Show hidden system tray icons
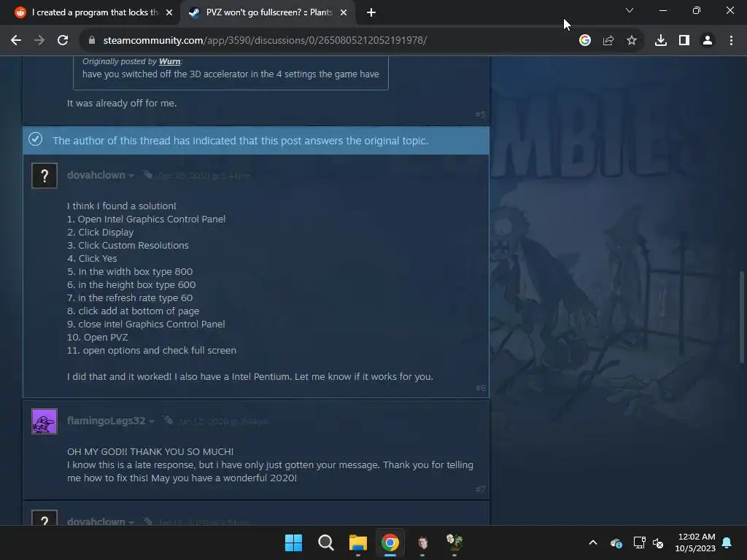 (593, 542)
